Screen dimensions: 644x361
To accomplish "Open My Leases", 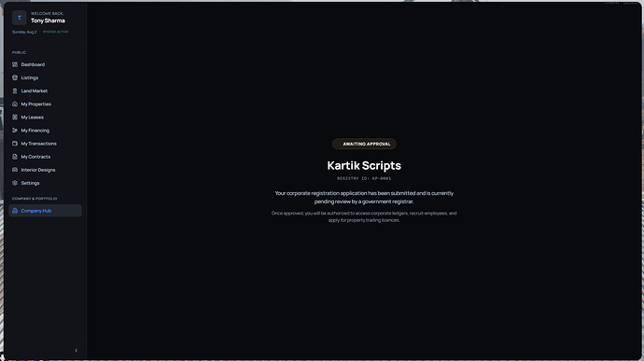I will (x=45, y=117).
